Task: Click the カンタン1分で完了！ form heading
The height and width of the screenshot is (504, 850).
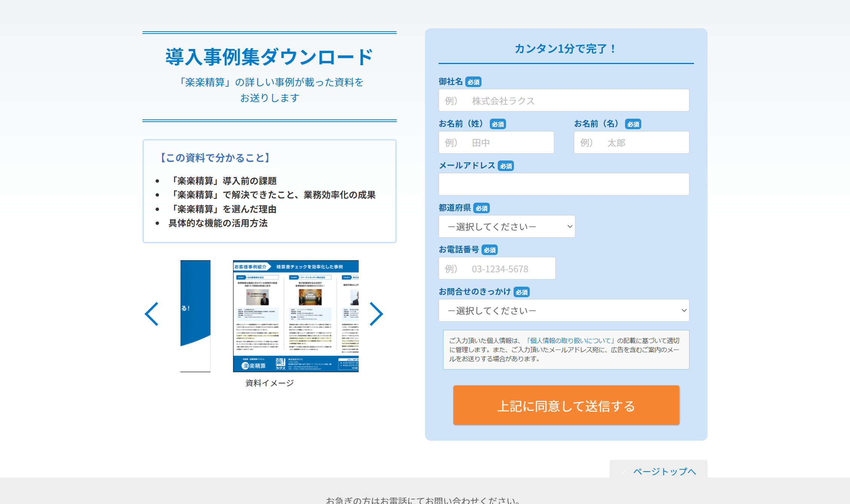Action: coord(566,49)
